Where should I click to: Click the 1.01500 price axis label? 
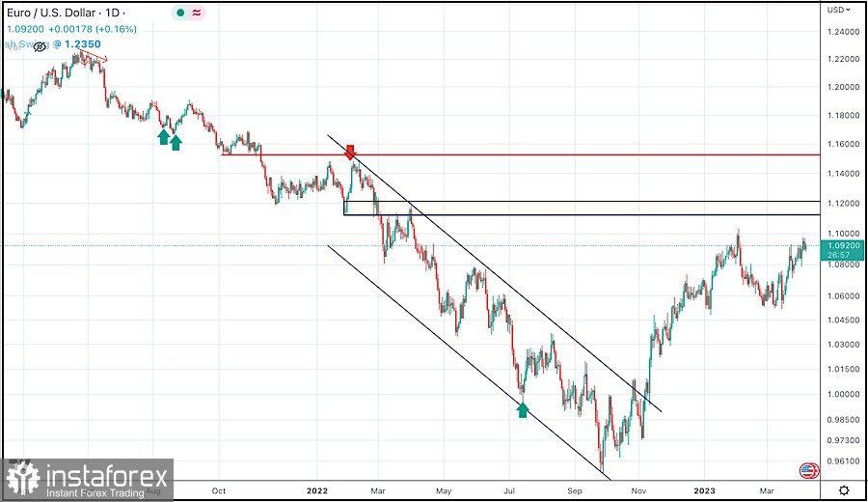click(x=843, y=369)
